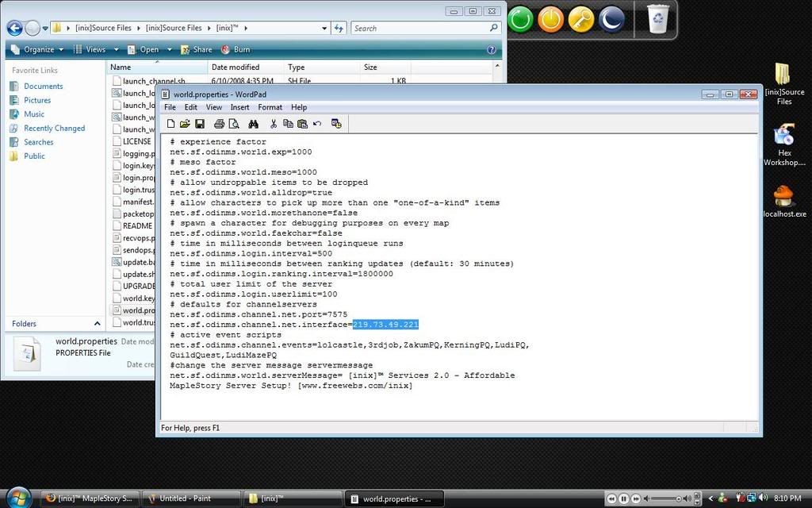This screenshot has height=508, width=812.
Task: Open the Help menu in WordPad
Action: tap(299, 107)
